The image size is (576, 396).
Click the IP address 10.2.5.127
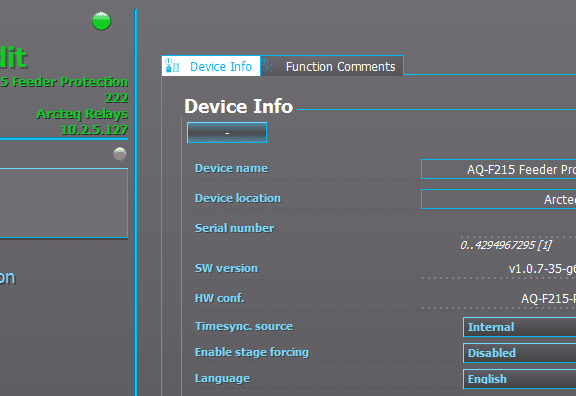click(x=94, y=130)
